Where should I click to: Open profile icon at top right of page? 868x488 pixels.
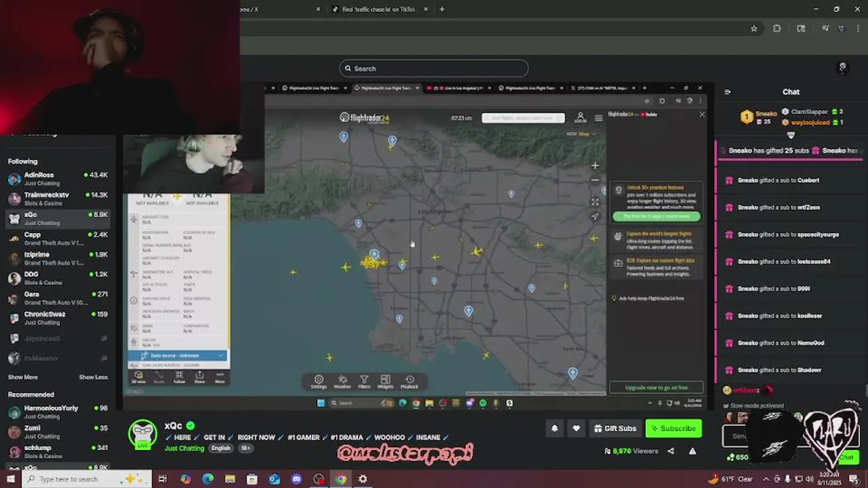pos(842,68)
